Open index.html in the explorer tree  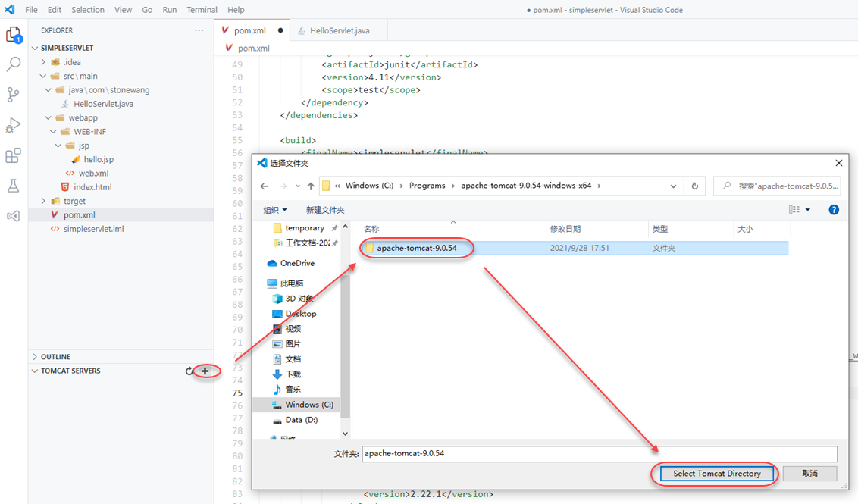tap(92, 187)
